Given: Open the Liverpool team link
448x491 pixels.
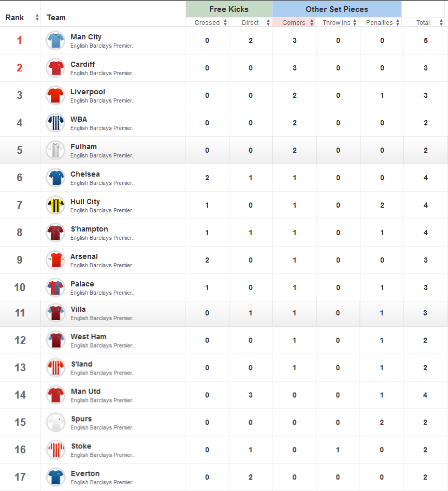Looking at the screenshot, I should (x=88, y=92).
